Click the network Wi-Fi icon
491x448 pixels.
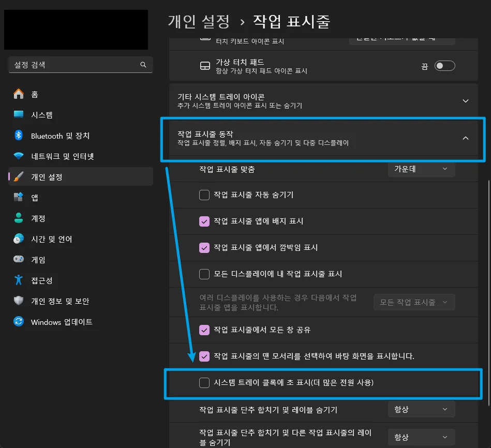click(x=19, y=156)
